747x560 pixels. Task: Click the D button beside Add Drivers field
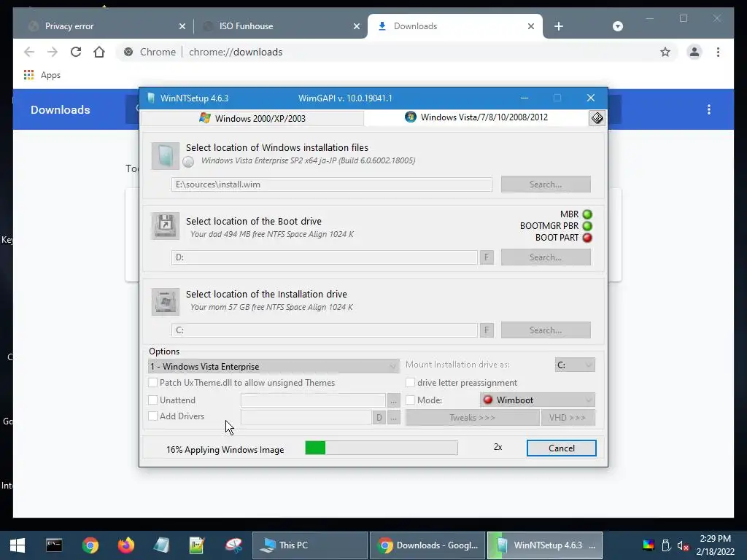[379, 418]
